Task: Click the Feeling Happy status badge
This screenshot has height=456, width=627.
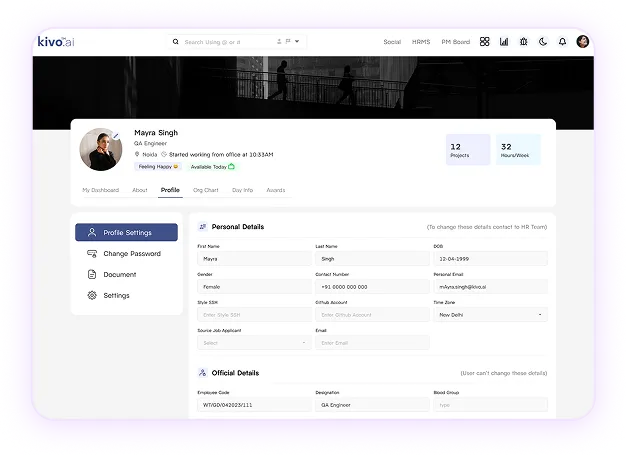Action: click(x=158, y=167)
